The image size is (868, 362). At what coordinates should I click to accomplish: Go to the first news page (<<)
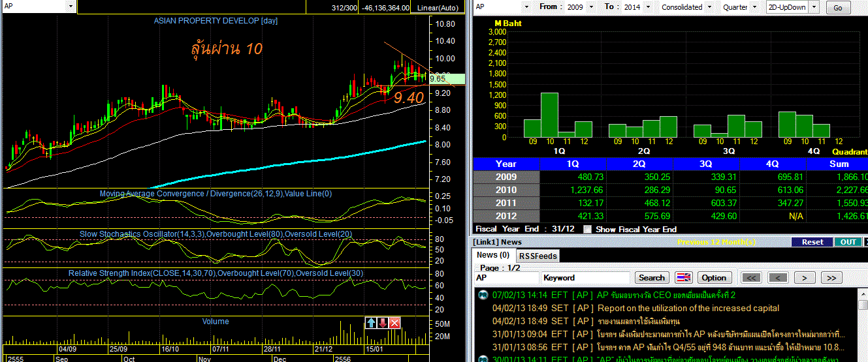752,277
